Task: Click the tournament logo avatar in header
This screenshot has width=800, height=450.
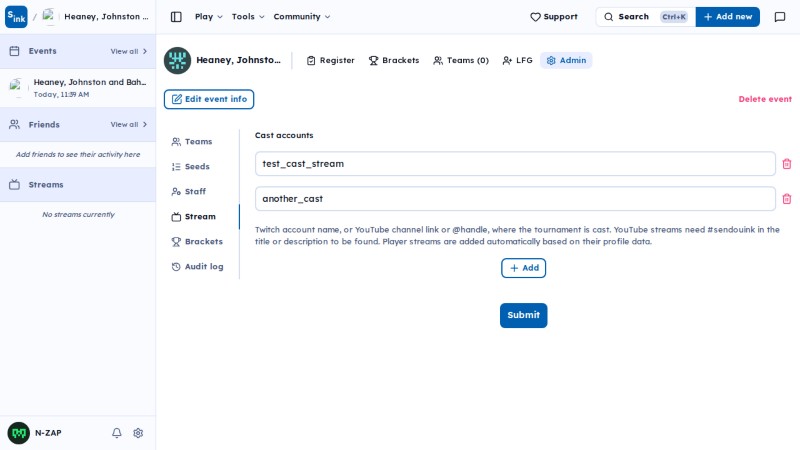Action: click(x=177, y=60)
